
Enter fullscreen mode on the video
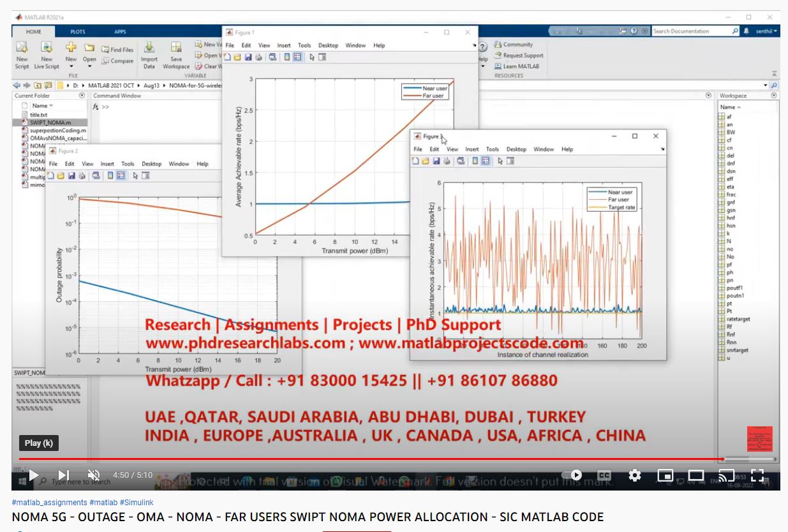point(757,475)
